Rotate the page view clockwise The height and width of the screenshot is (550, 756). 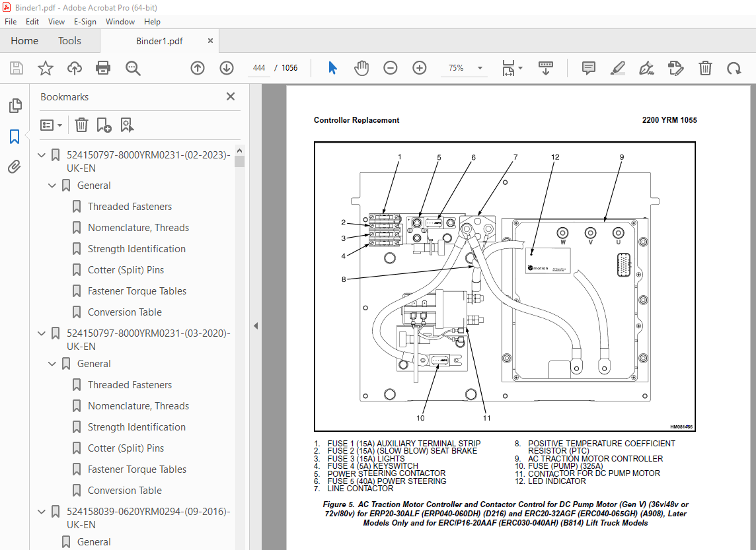[734, 68]
